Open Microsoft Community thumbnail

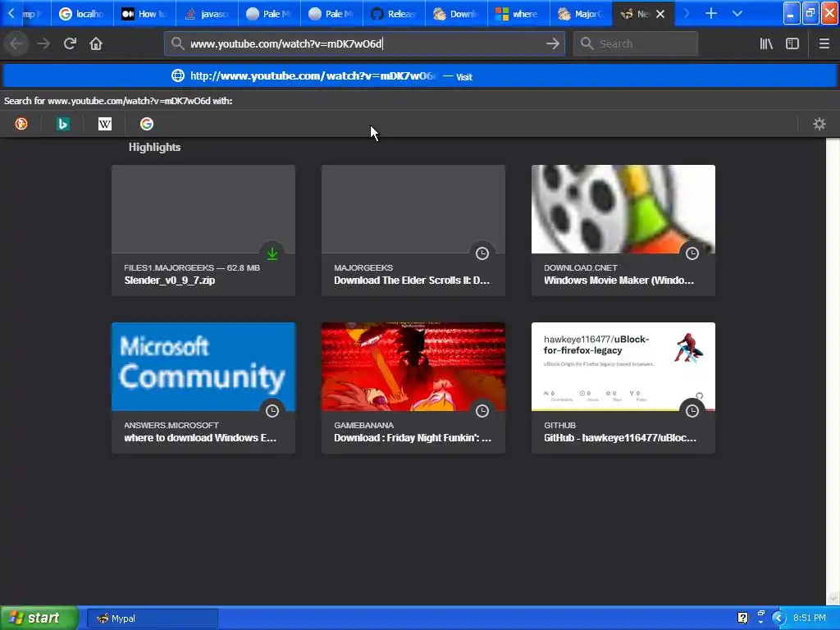point(203,367)
